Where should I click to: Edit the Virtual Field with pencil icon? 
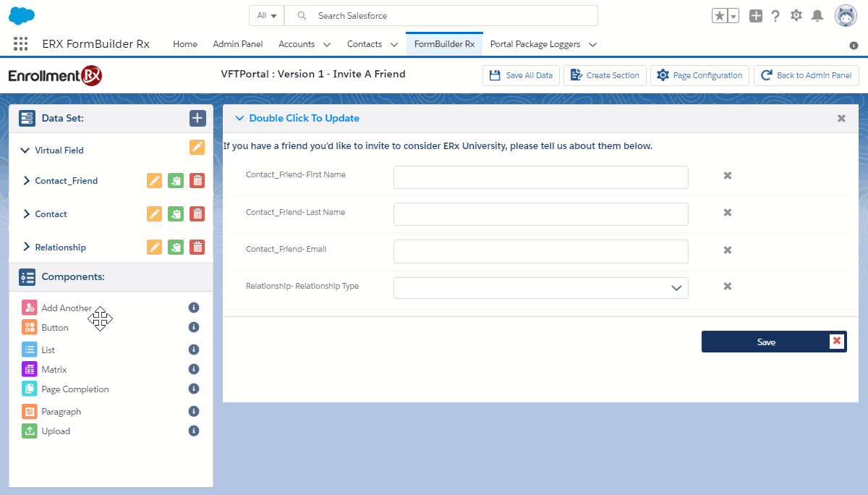coord(197,148)
